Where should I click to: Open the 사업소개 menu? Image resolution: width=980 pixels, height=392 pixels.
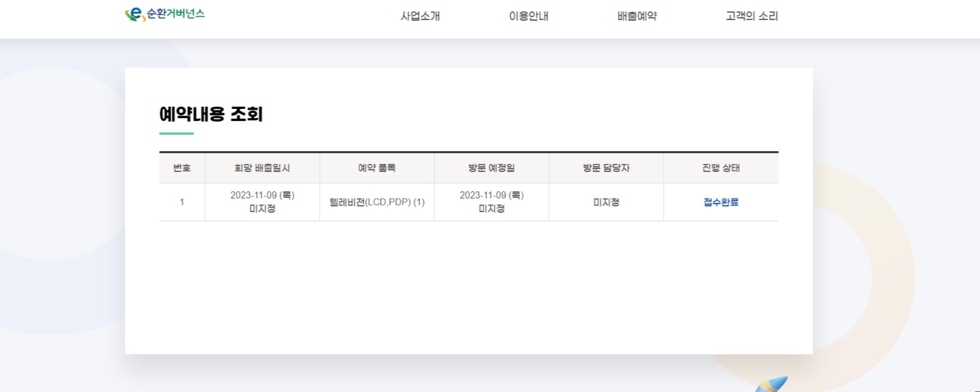coord(420,16)
